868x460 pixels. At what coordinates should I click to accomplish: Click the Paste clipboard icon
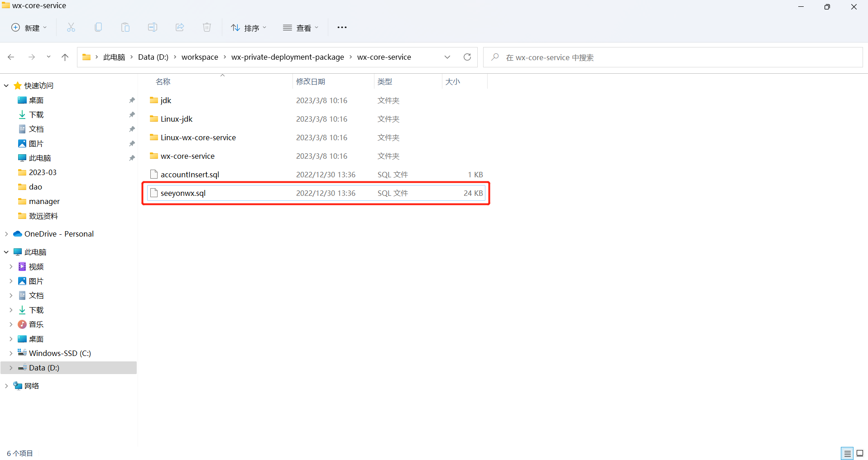point(125,28)
